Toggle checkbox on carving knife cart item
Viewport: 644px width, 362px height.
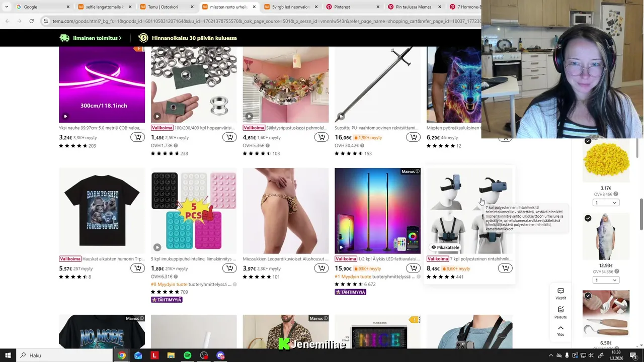point(588,296)
